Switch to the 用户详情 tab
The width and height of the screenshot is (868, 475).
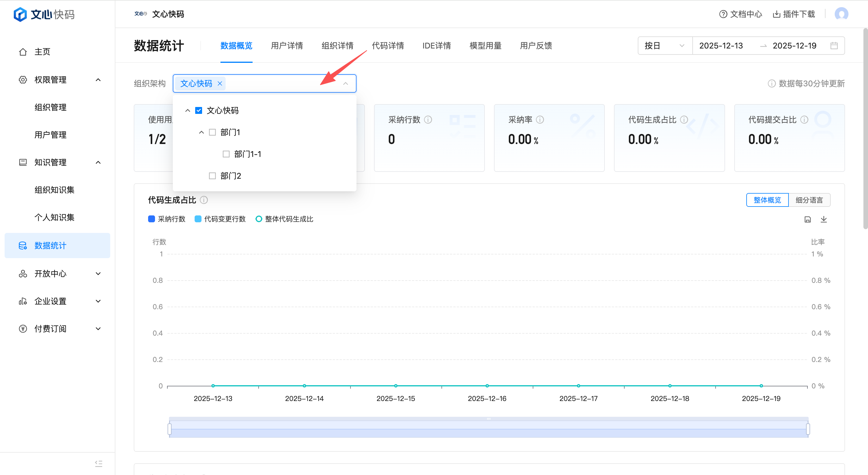[287, 45]
